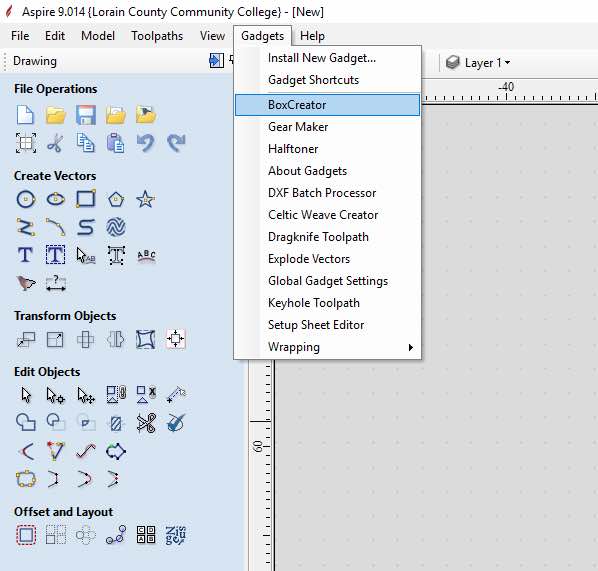Select the Draw Ellipse tool
The height and width of the screenshot is (571, 598).
[56, 199]
